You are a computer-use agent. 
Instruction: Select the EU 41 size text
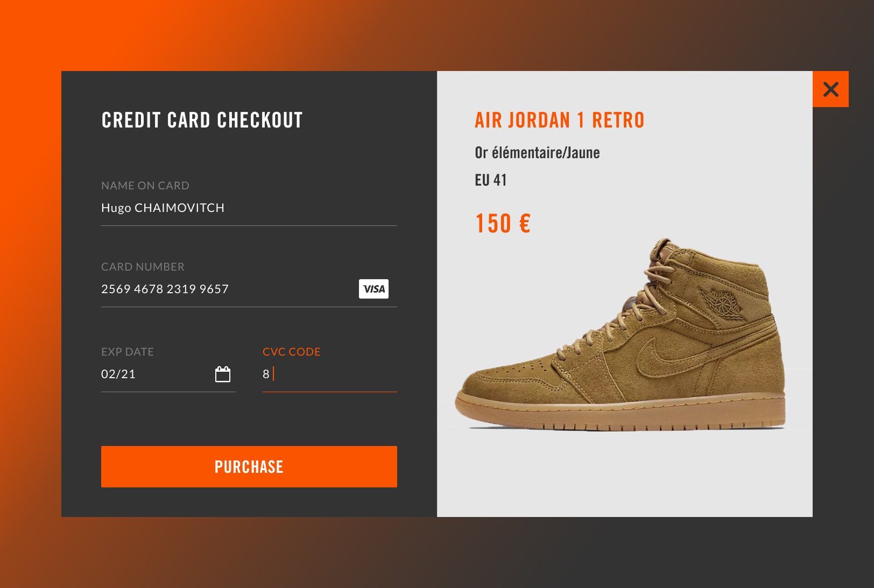(x=491, y=180)
